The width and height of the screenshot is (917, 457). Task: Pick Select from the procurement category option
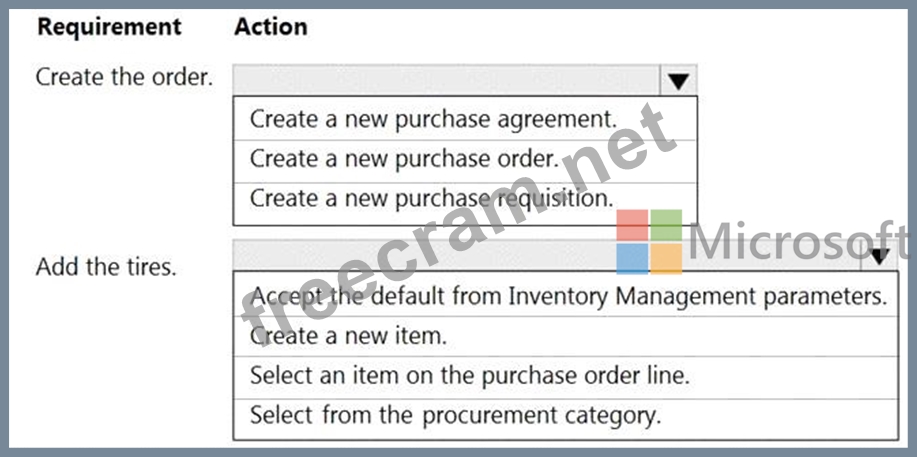(455, 415)
